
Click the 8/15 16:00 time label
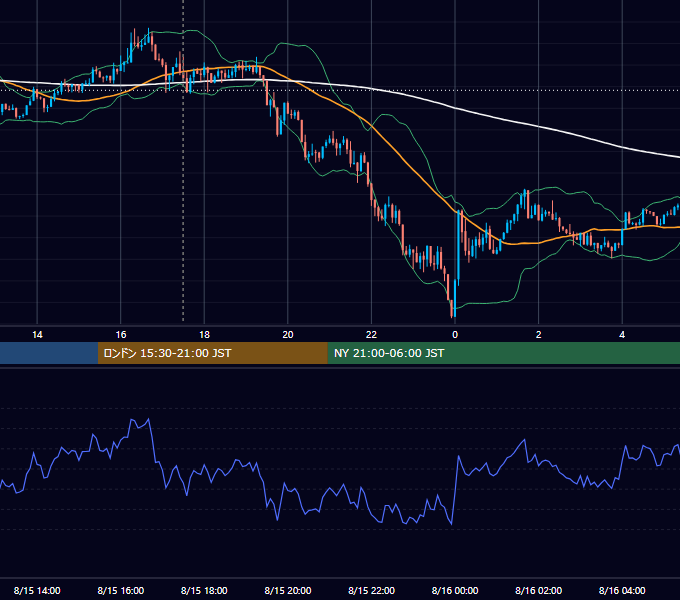(x=121, y=590)
